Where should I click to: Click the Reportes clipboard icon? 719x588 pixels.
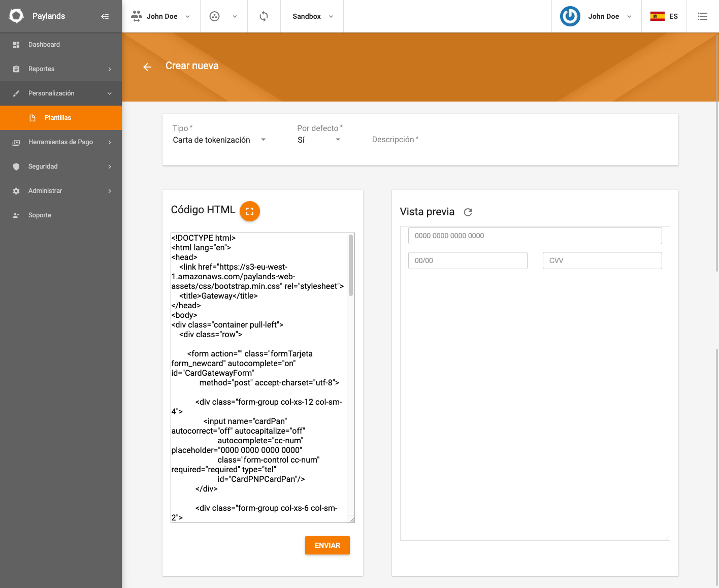click(x=16, y=69)
